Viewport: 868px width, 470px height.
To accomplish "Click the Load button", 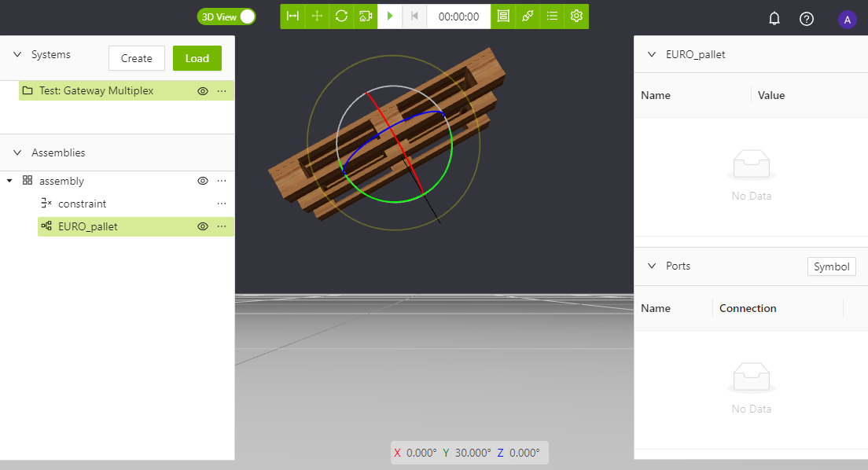I will (197, 58).
